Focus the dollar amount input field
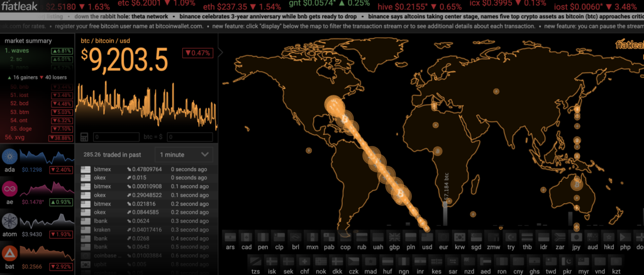The image size is (644, 275). point(190,137)
